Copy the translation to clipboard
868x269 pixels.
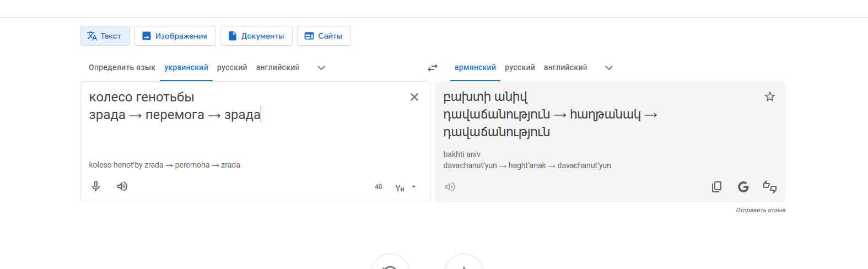pos(716,187)
